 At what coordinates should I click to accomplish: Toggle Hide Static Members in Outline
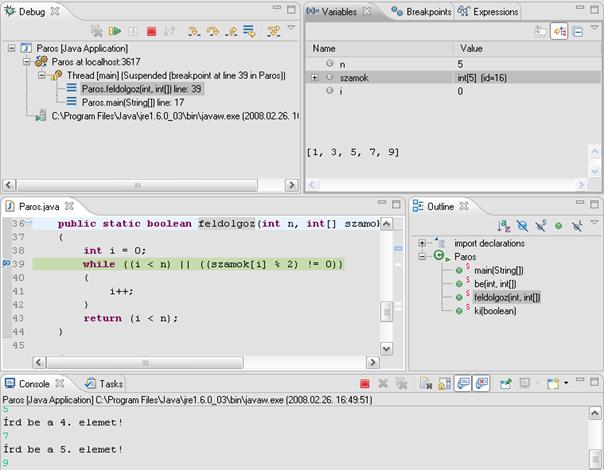(x=541, y=225)
